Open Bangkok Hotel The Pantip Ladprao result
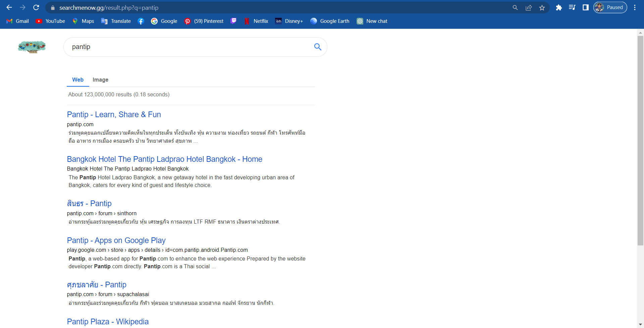 click(165, 159)
